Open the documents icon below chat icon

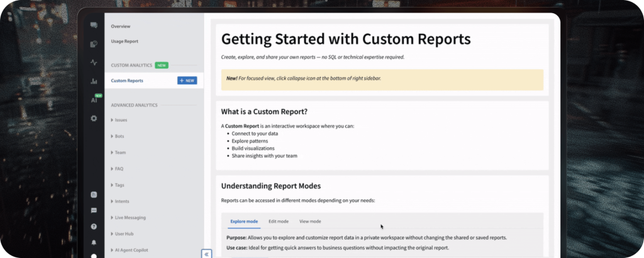coord(94,44)
